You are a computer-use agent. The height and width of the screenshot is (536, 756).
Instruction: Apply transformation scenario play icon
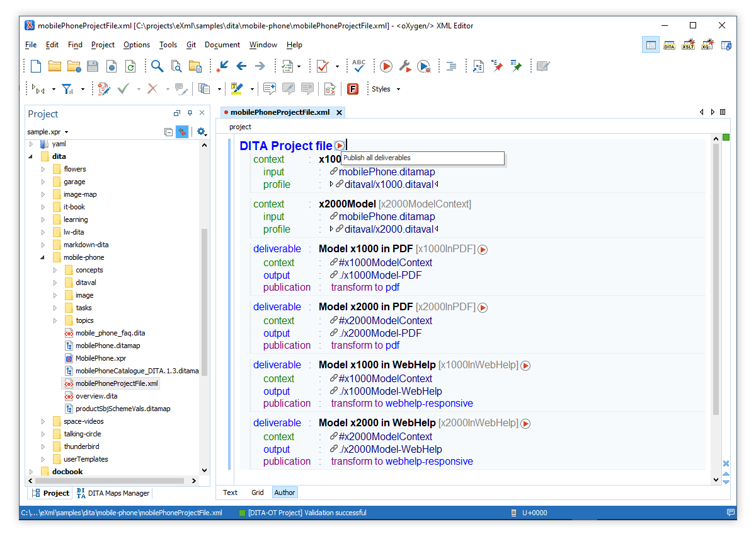(386, 66)
